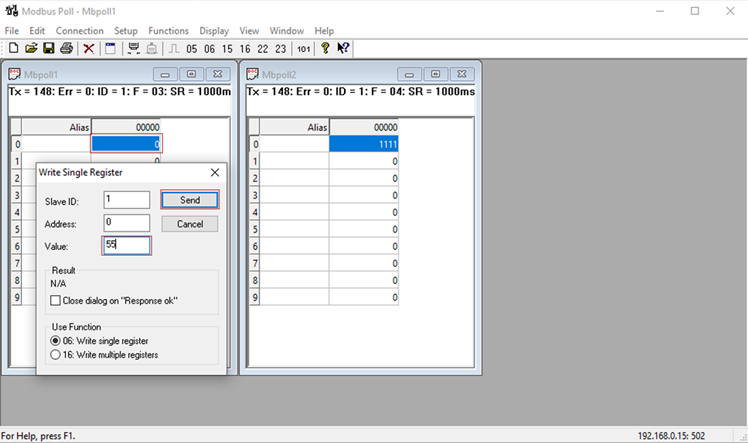Image resolution: width=748 pixels, height=443 pixels.
Task: Click the red X delete toolbar icon
Action: [89, 49]
